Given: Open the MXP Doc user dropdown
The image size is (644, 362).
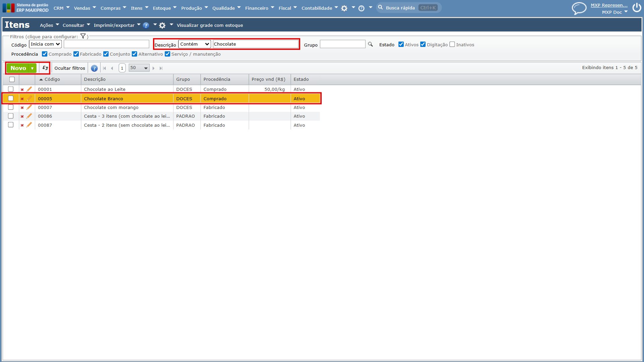Looking at the screenshot, I should point(614,12).
